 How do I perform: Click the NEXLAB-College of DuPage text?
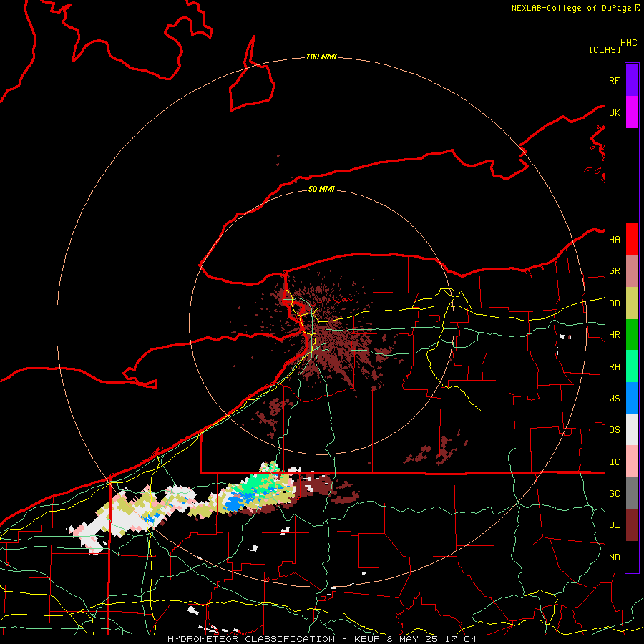click(572, 8)
